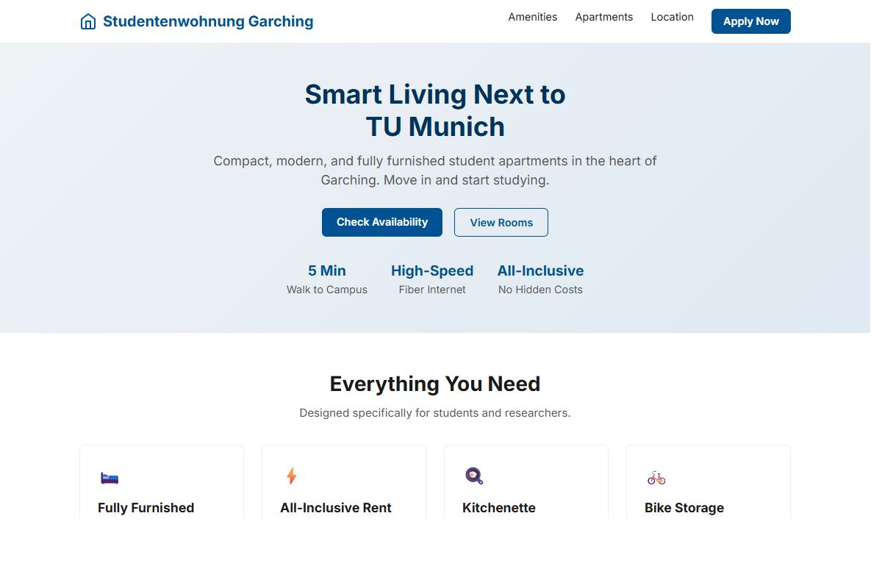Go to the Apartments nav section
This screenshot has width=882, height=588.
click(x=604, y=17)
